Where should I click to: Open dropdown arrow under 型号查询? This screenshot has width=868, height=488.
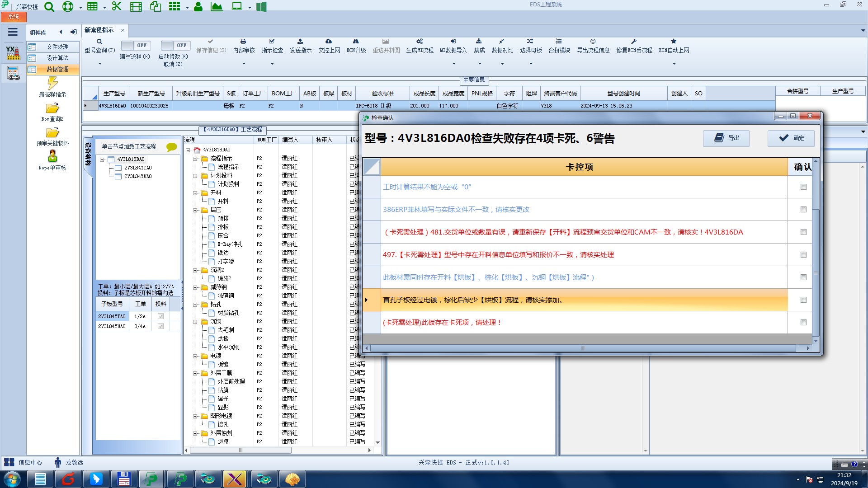click(100, 64)
